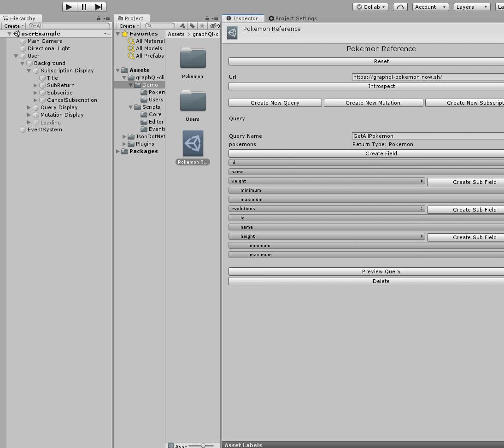Open the Layers dropdown
504x448 pixels.
472,7
